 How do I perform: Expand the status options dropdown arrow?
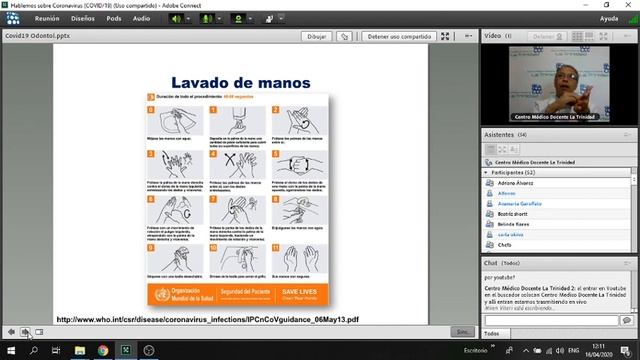(281, 18)
